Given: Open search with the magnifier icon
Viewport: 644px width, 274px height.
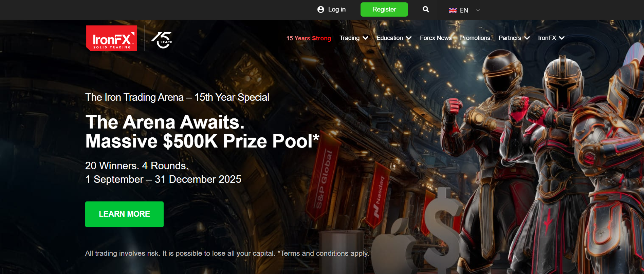Looking at the screenshot, I should pyautogui.click(x=426, y=9).
